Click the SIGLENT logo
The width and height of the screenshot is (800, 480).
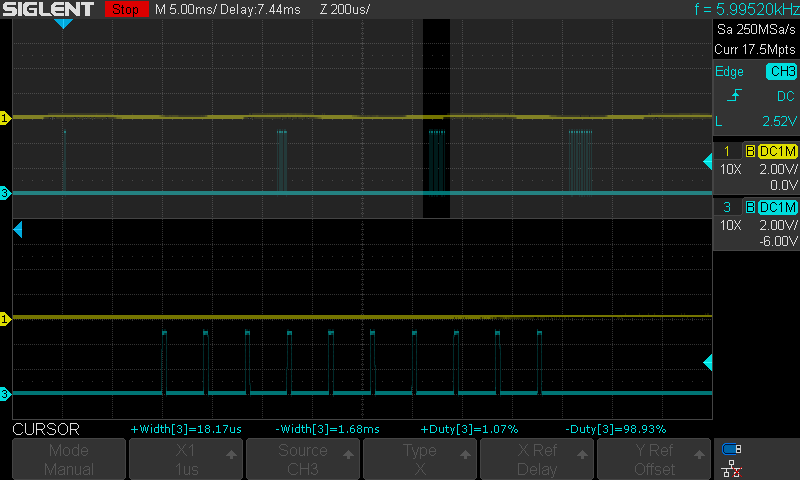[x=48, y=9]
